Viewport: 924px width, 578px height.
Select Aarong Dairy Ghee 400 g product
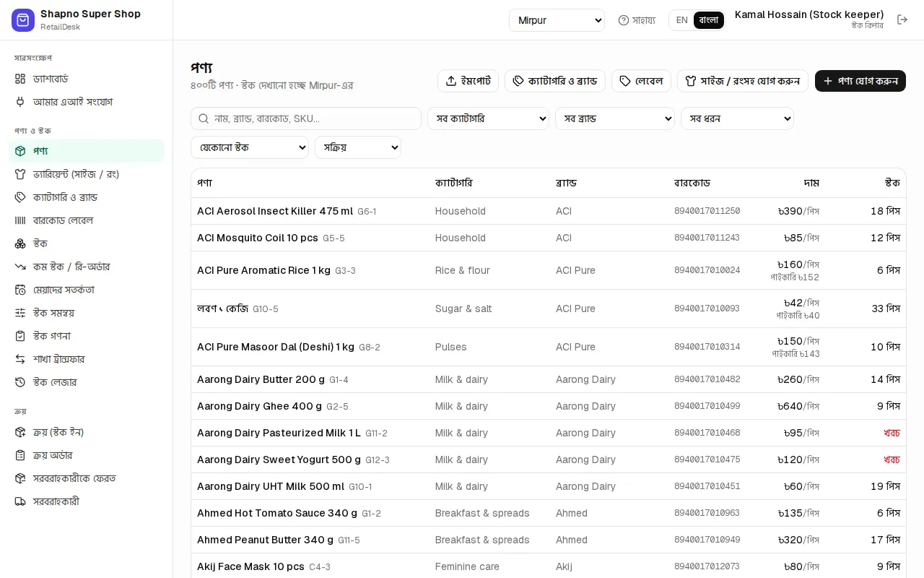click(259, 406)
